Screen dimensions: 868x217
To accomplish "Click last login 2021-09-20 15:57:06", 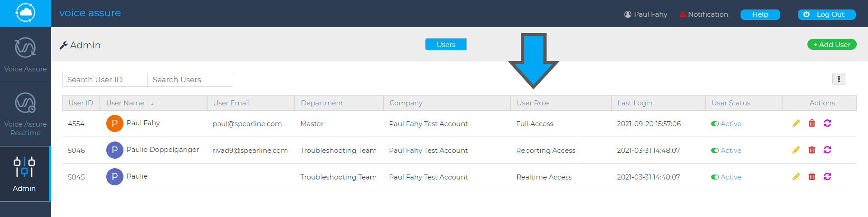I will click(649, 124).
